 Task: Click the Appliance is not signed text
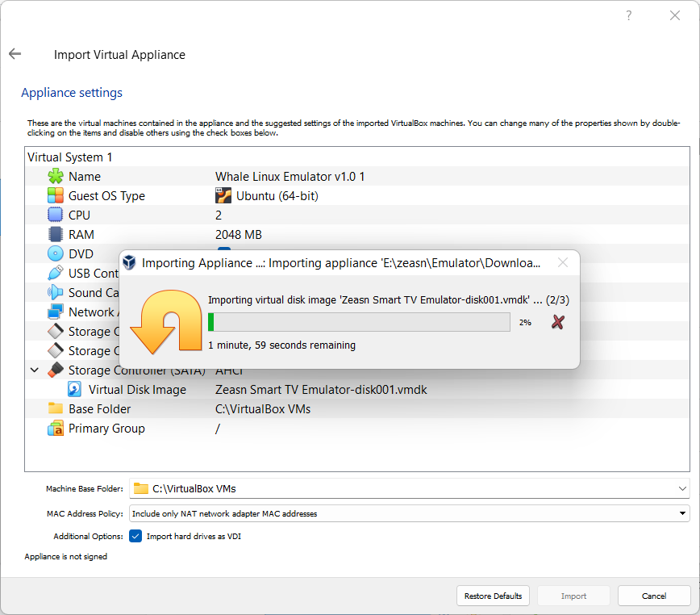click(x=65, y=557)
